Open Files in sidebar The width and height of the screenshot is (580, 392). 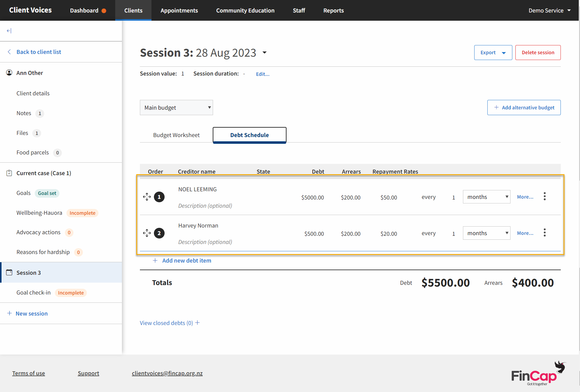click(22, 133)
